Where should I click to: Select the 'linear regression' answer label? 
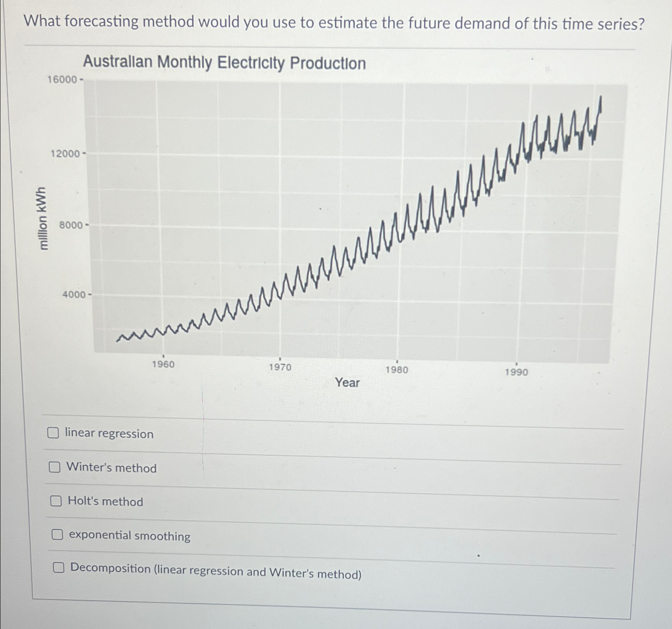pyautogui.click(x=109, y=434)
